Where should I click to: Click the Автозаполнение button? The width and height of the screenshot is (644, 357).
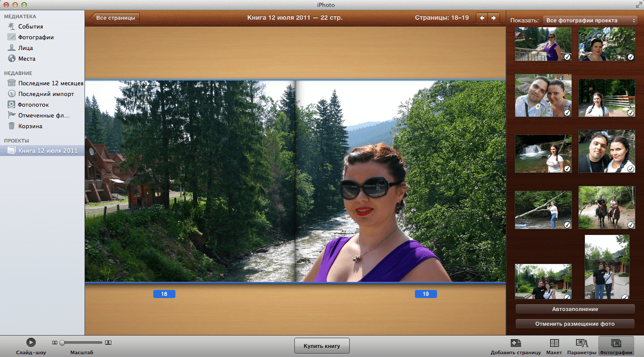pos(575,309)
